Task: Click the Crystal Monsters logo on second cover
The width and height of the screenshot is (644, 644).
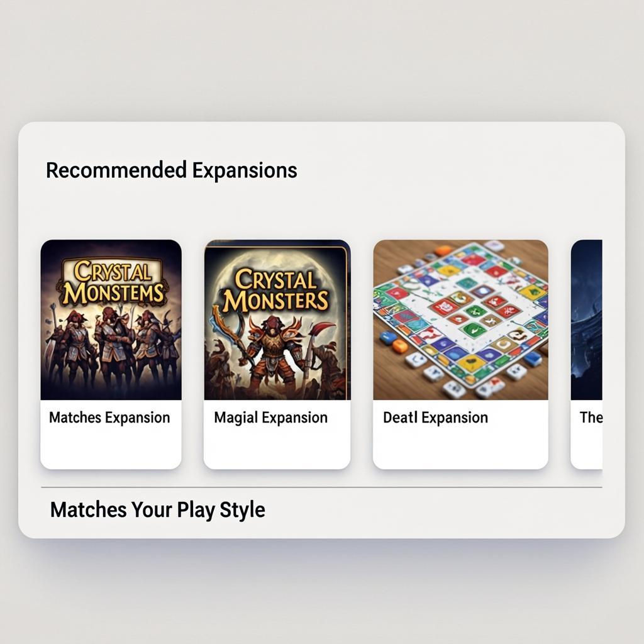Action: coord(275,291)
